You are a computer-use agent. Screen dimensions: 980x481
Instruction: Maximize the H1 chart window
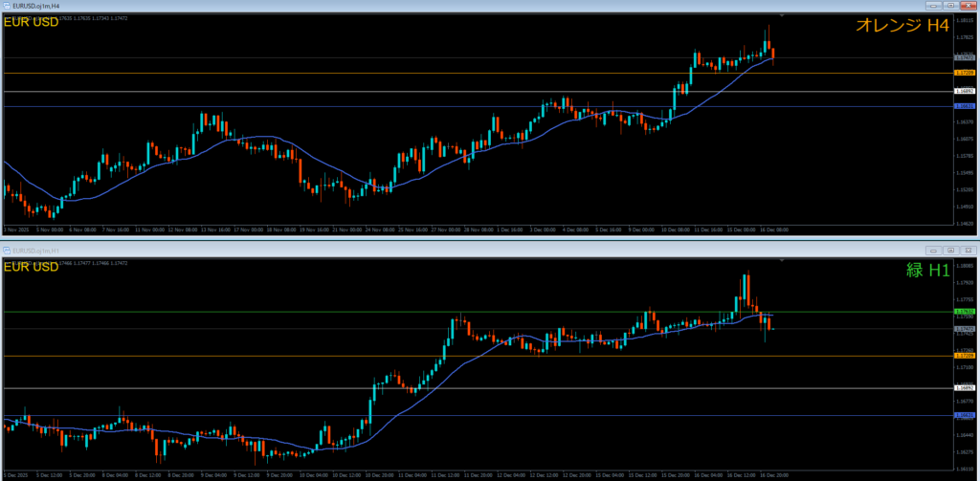[x=950, y=251]
